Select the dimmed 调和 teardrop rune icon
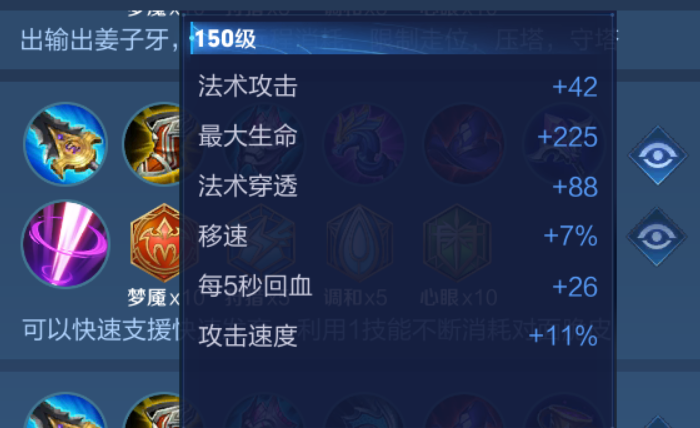 (x=359, y=243)
